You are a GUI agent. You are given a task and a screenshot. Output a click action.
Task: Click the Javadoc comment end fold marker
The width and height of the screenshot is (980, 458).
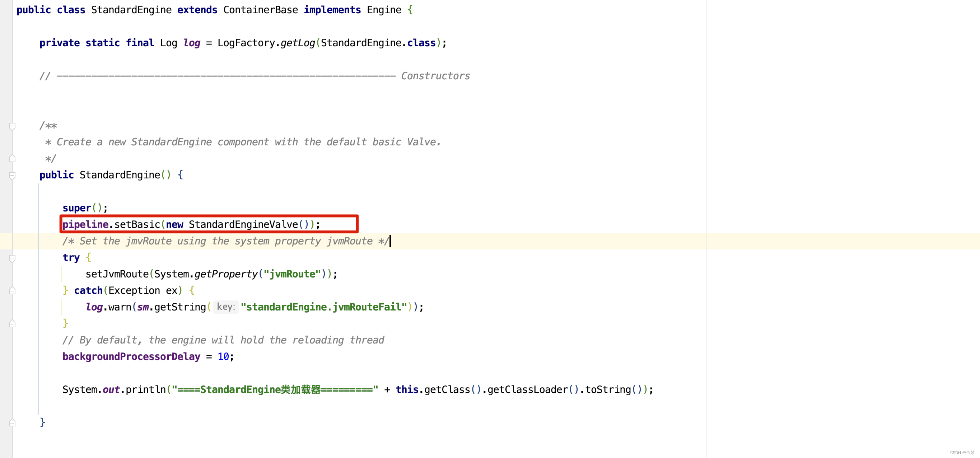[12, 159]
